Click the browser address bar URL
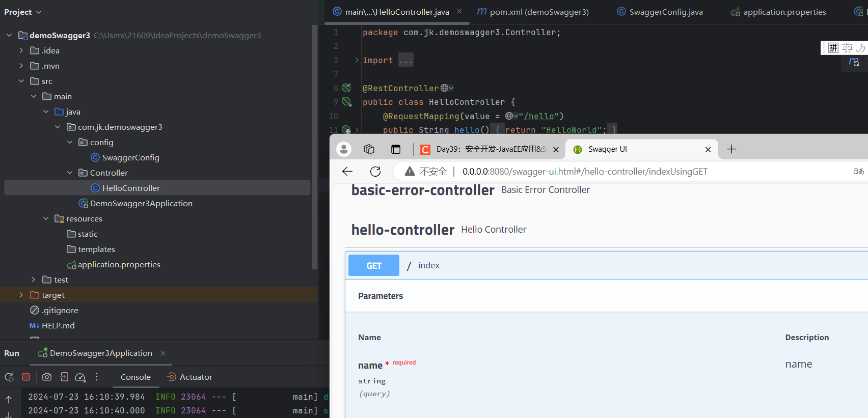868x418 pixels. [x=585, y=172]
